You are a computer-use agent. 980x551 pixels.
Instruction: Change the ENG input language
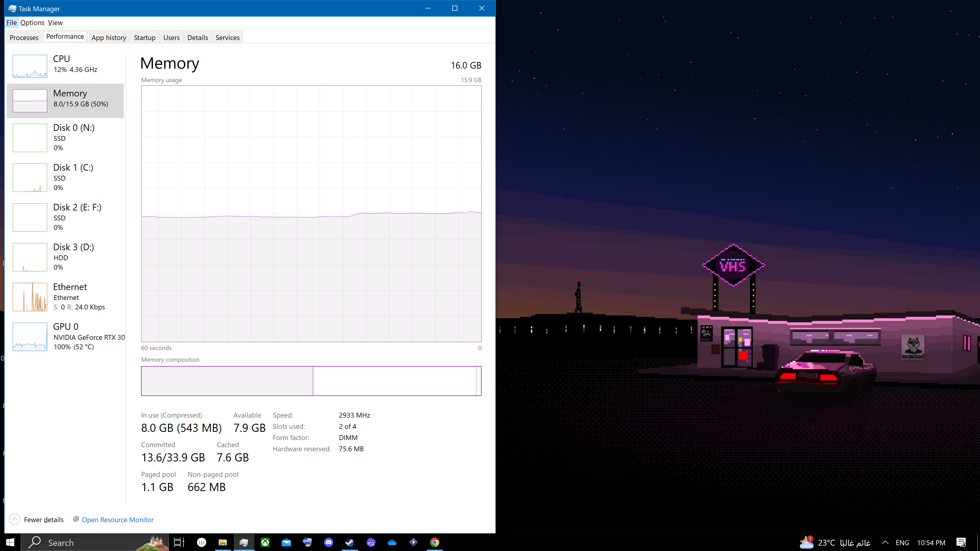coord(902,543)
